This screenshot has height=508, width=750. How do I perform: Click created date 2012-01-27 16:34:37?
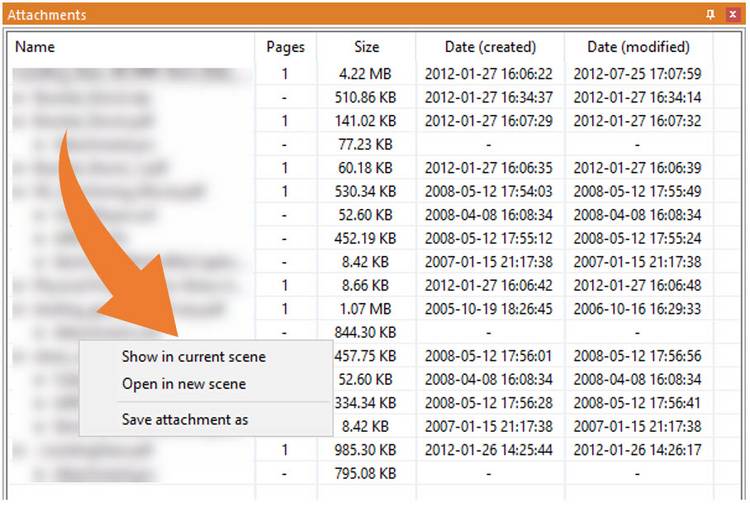489,98
